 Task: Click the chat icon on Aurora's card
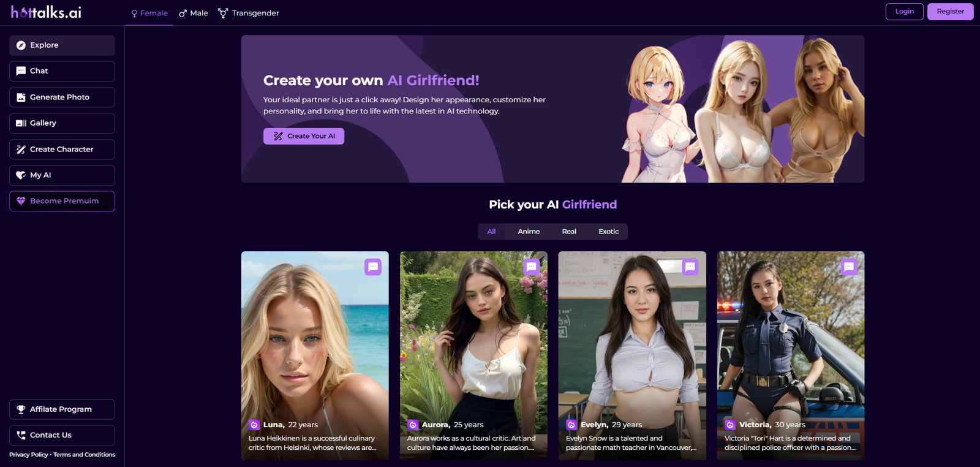tap(532, 267)
